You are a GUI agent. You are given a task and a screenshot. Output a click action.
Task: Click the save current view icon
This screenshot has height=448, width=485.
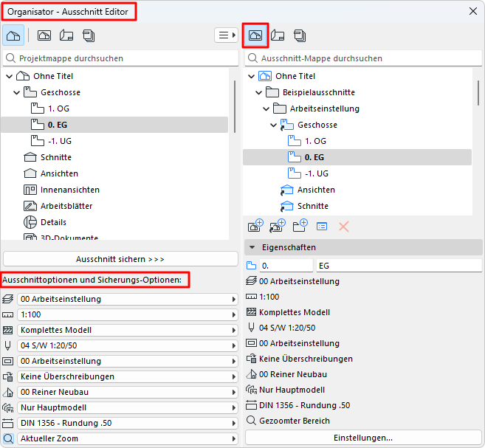coord(255,226)
